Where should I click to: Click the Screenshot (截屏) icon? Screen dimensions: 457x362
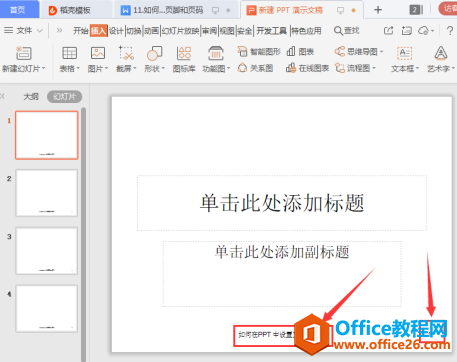coord(126,53)
